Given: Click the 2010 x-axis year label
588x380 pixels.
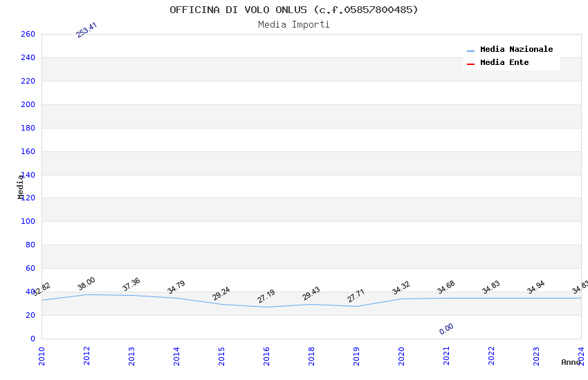Looking at the screenshot, I should [42, 356].
